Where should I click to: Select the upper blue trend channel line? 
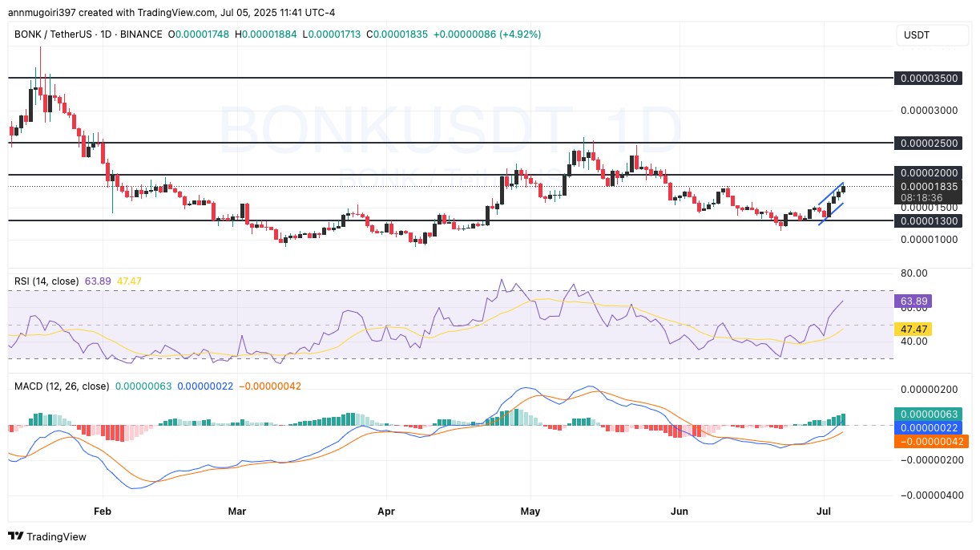(x=831, y=195)
